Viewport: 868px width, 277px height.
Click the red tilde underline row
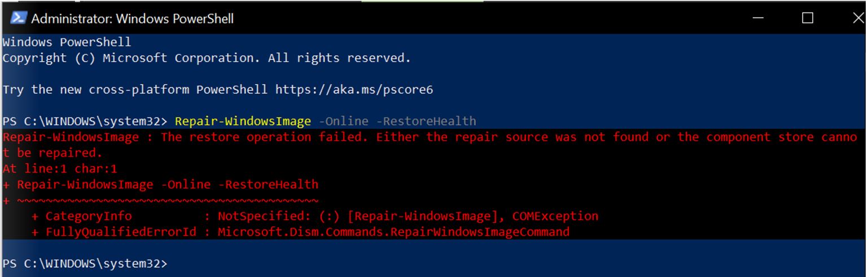160,200
